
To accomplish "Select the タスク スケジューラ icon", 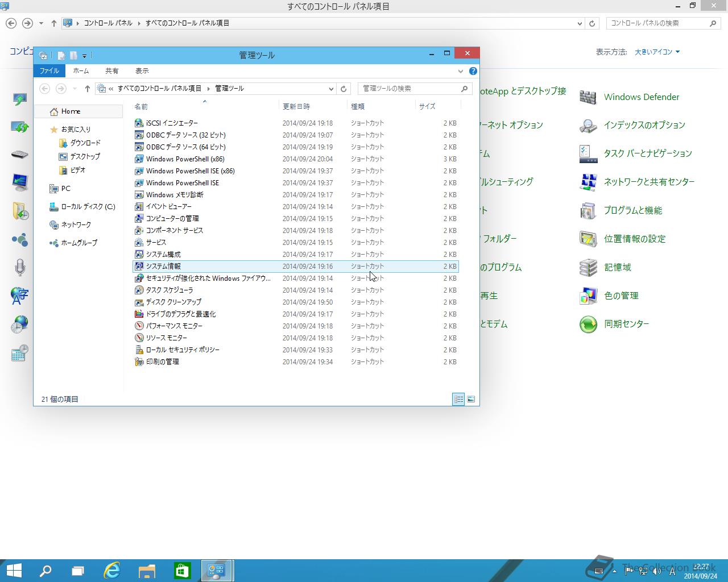I will click(x=139, y=290).
